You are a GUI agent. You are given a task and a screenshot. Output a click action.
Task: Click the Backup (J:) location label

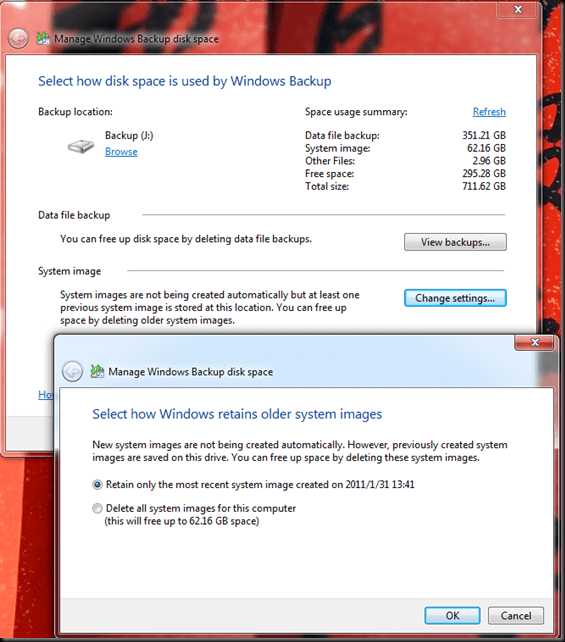coord(129,136)
